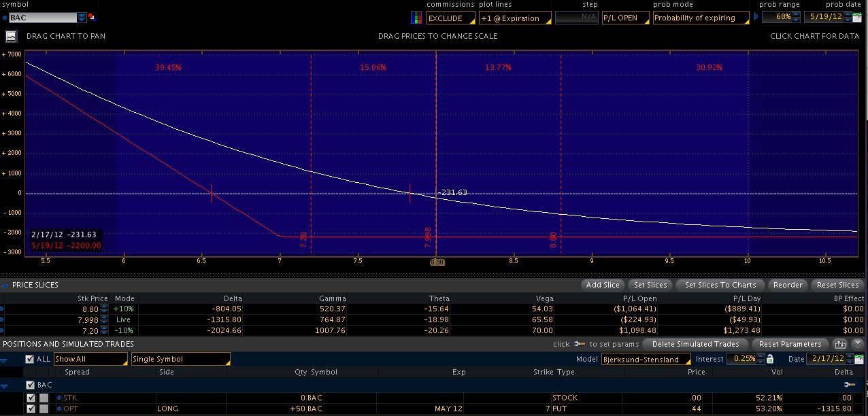Viewport: 868px width, 416px height.
Task: Click the +50 quantity cell
Action: point(297,409)
